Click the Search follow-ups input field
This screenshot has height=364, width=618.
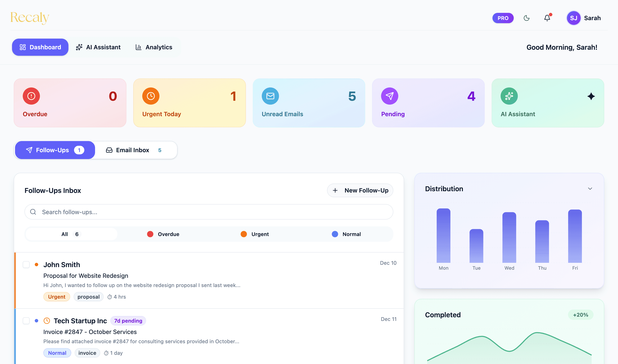pyautogui.click(x=209, y=212)
